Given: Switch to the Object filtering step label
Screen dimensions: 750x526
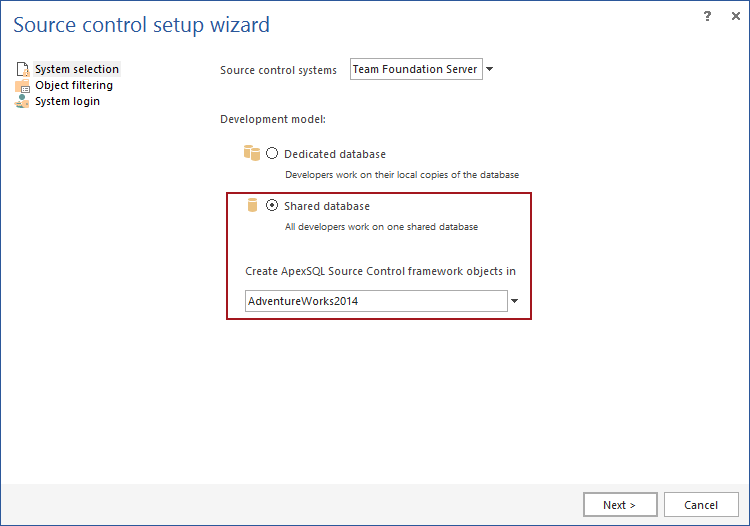Looking at the screenshot, I should (74, 85).
